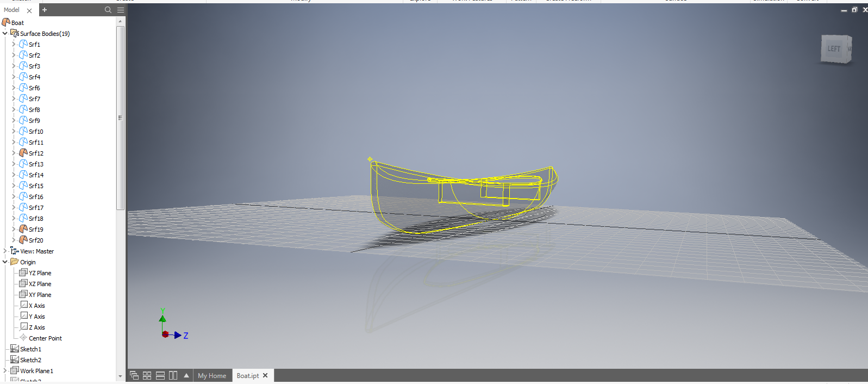This screenshot has width=868, height=384.
Task: Select the Y Axis icon
Action: pyautogui.click(x=24, y=316)
